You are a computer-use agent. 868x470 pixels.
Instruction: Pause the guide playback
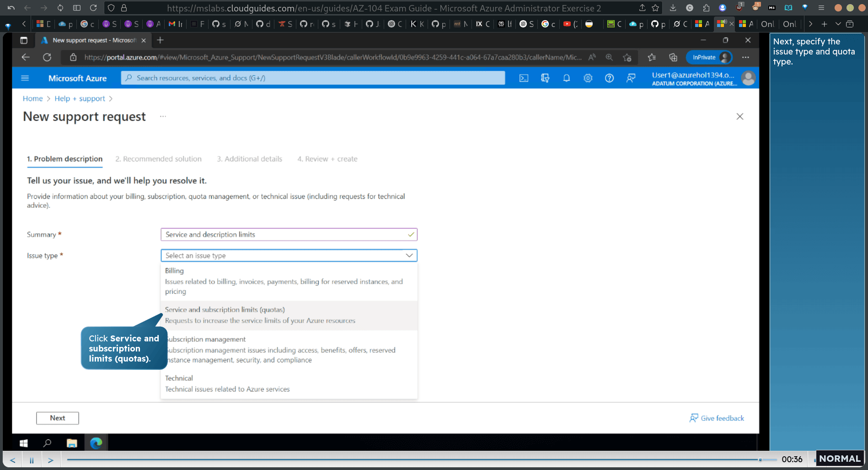[32, 460]
